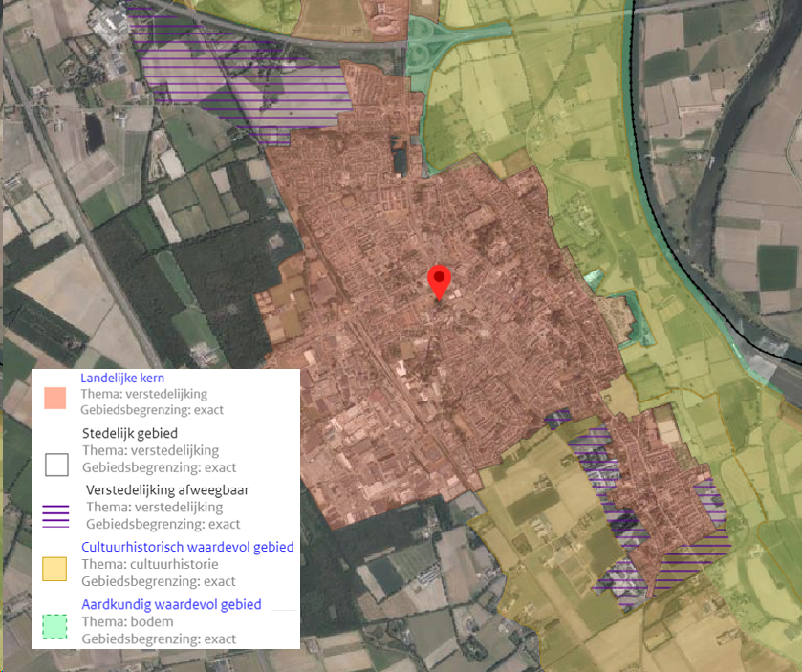The width and height of the screenshot is (802, 672).
Task: Click 'Gebiedsbegrenzing: exact' under Verstedelijking afweegbaar
Action: pos(163,524)
